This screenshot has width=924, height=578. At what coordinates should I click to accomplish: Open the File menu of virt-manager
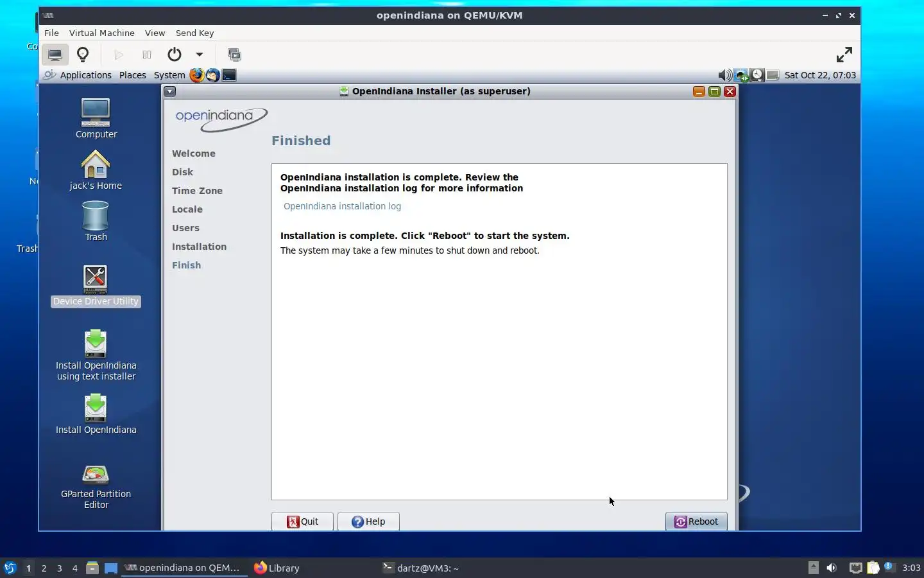tap(51, 33)
